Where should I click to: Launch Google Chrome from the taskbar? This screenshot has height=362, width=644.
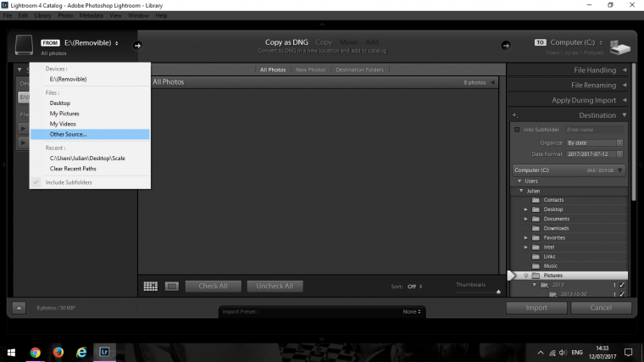36,353
